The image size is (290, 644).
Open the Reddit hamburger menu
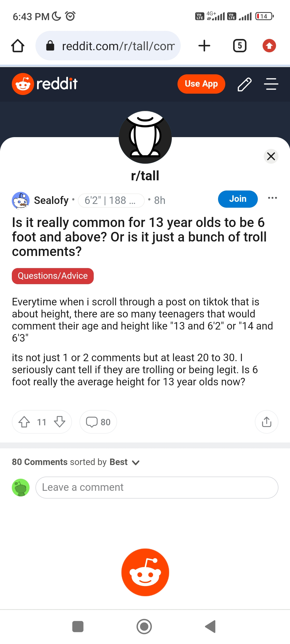click(271, 84)
